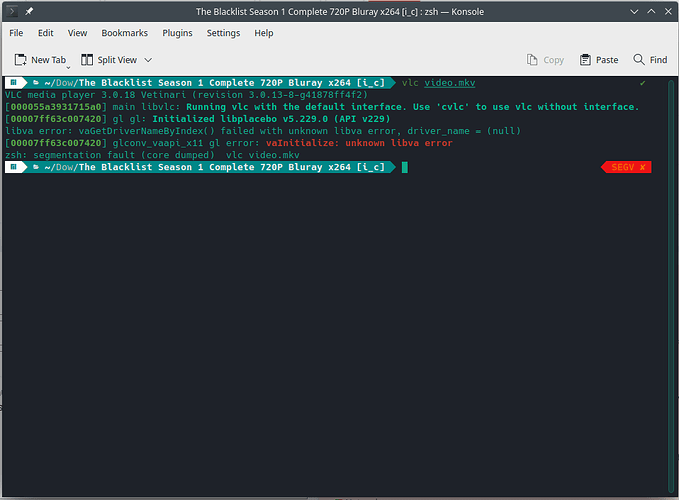This screenshot has width=679, height=500.
Task: Click 'Running vlc with the default interface' text
Action: click(296, 107)
